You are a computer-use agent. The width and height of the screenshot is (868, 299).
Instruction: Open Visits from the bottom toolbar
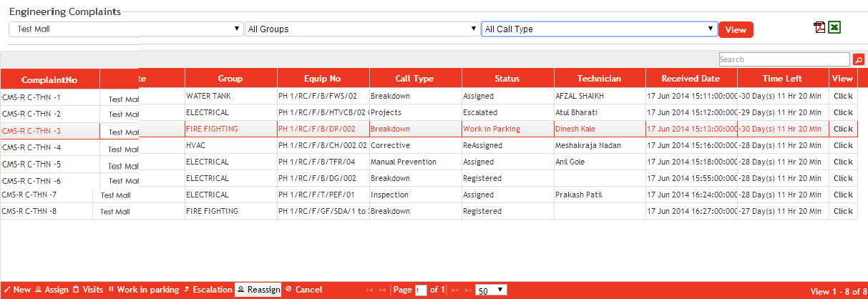pos(88,290)
